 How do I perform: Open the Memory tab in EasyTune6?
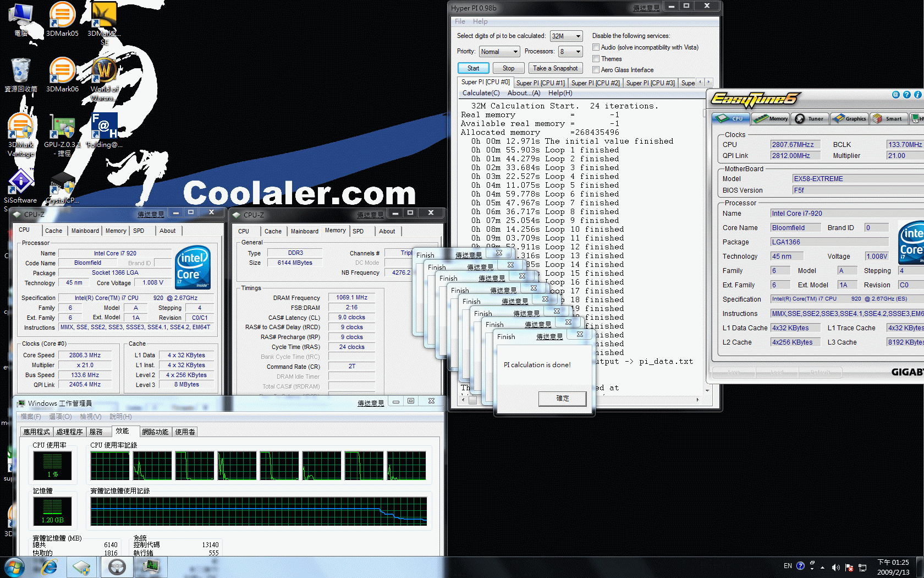pyautogui.click(x=771, y=118)
